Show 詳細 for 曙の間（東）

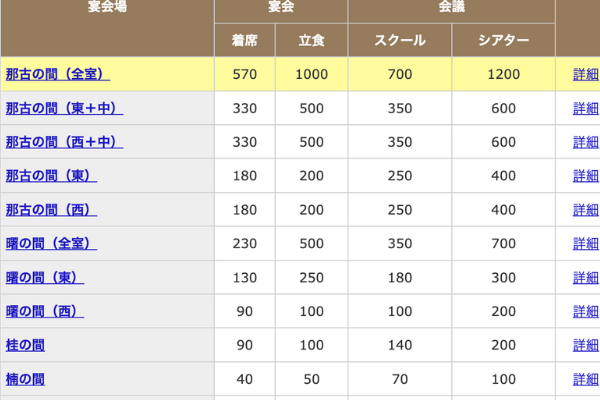tap(586, 278)
